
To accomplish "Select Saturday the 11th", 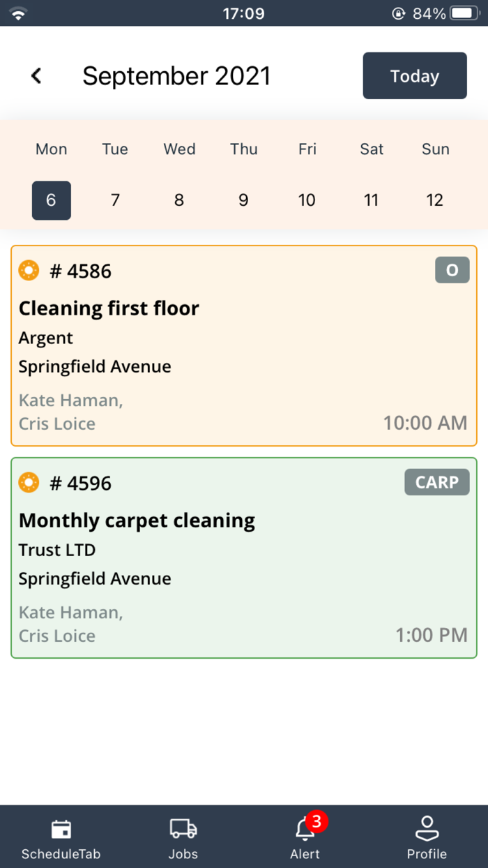I will point(371,200).
